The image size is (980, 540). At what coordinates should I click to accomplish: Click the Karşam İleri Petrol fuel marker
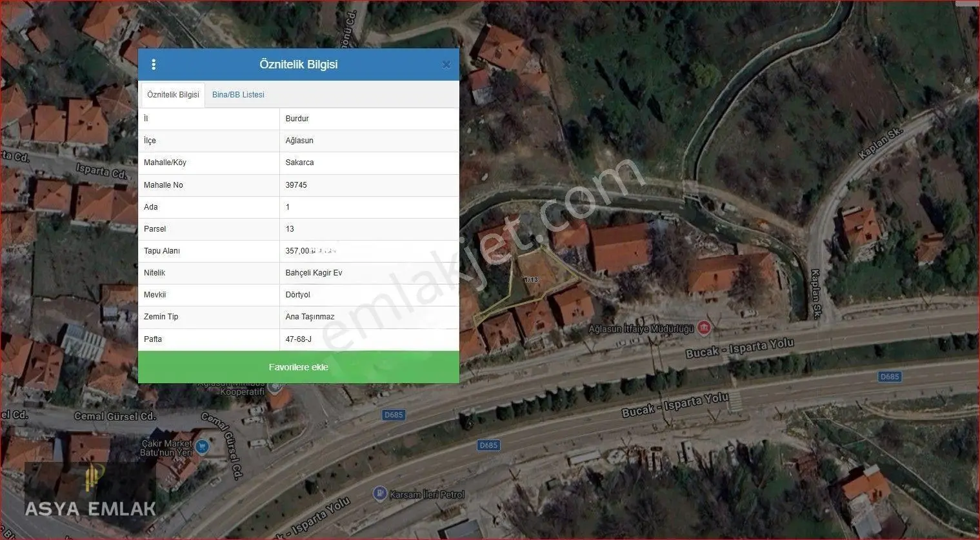[380, 494]
